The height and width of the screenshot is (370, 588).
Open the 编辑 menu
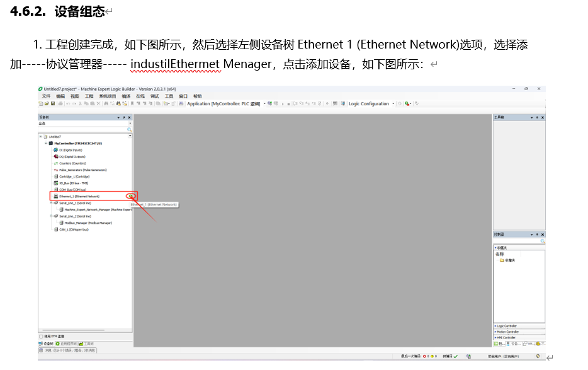[60, 96]
